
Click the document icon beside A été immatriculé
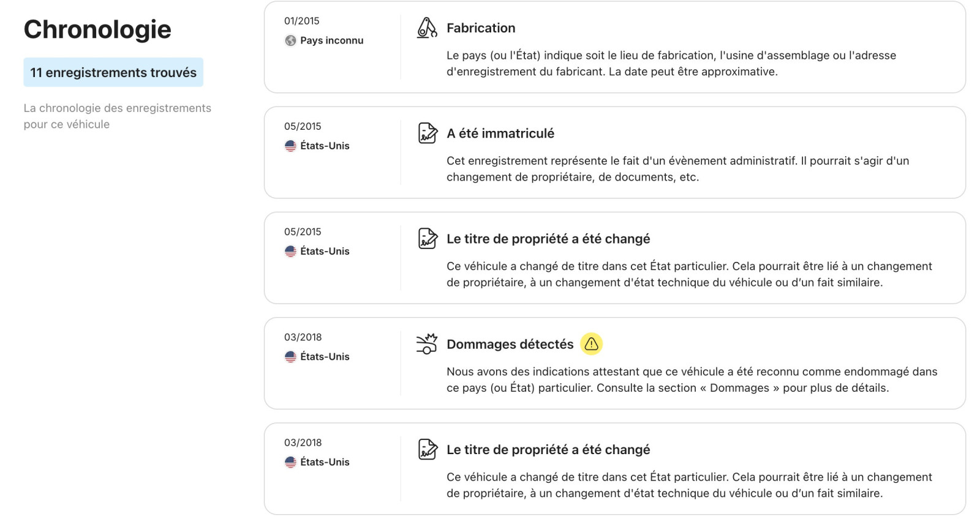428,133
